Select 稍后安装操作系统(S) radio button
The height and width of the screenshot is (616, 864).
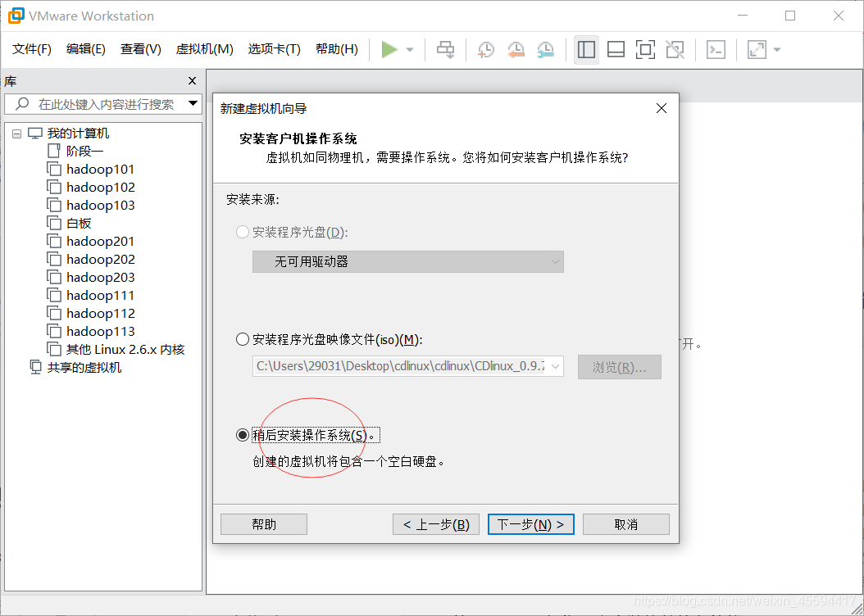point(243,435)
